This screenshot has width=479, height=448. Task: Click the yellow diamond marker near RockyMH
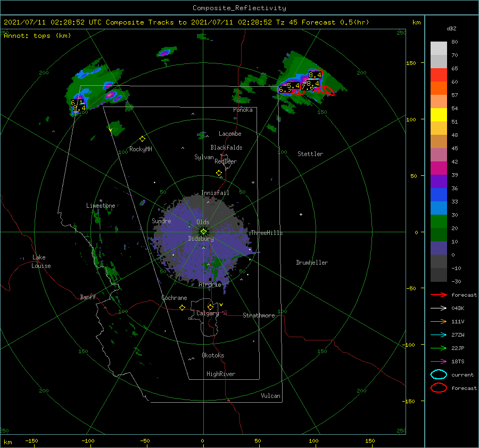coord(142,139)
